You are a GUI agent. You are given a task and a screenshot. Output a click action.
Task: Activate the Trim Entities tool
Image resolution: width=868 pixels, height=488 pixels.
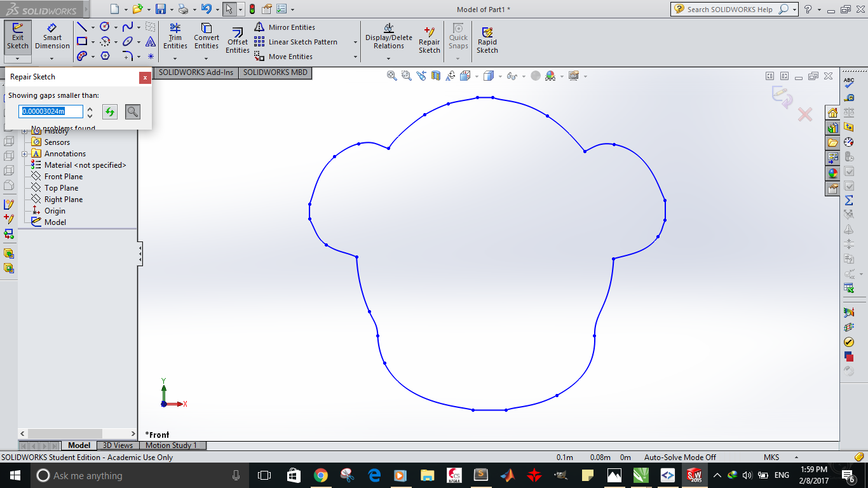tap(175, 37)
